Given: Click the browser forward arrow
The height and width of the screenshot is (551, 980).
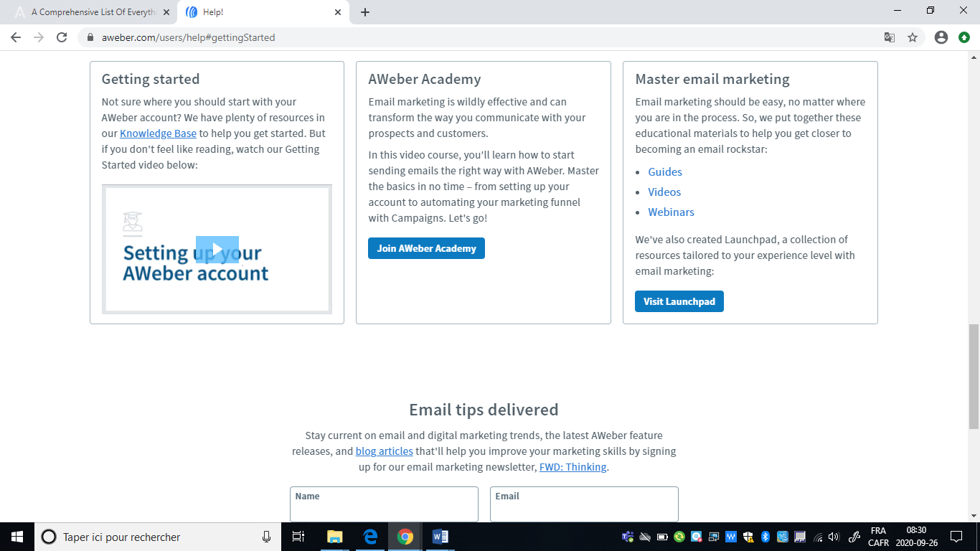Looking at the screenshot, I should pyautogui.click(x=39, y=37).
